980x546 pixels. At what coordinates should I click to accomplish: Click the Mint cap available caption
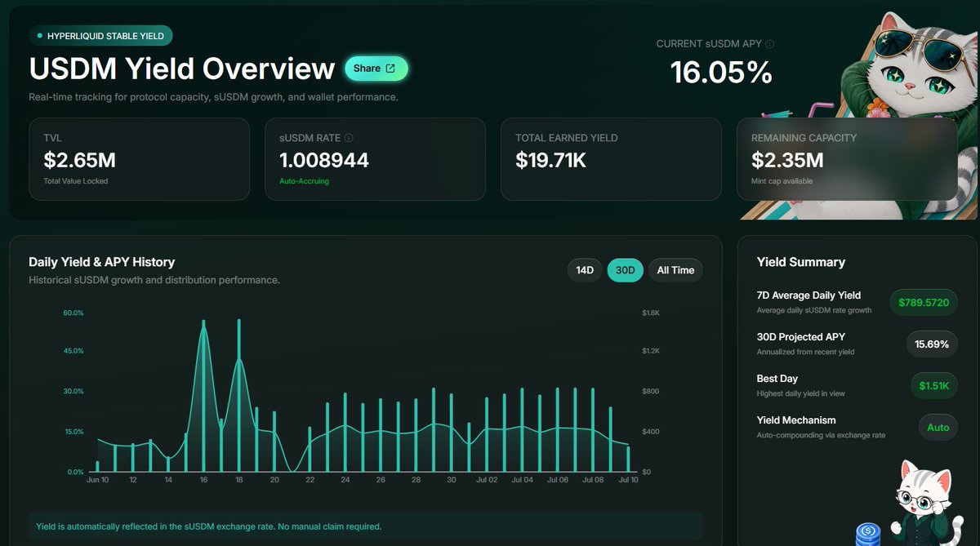[782, 181]
